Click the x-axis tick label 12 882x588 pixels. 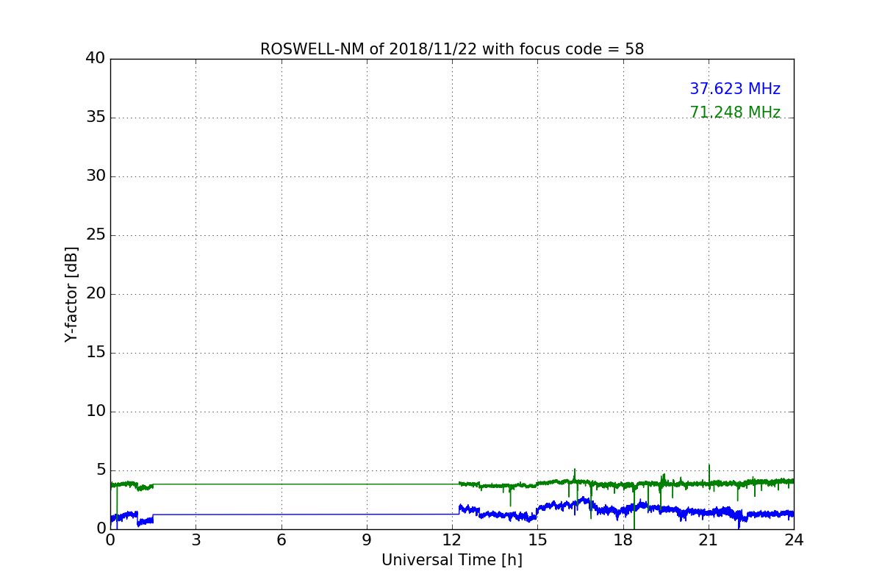pyautogui.click(x=452, y=540)
